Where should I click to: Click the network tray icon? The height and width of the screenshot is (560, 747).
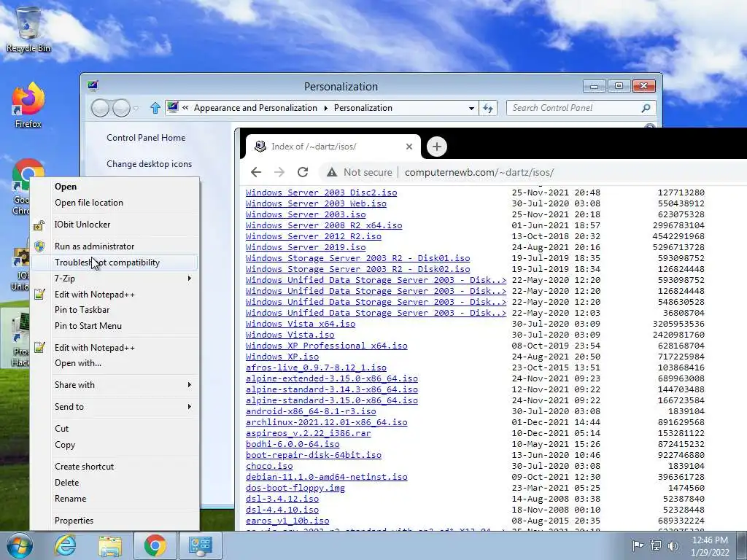pyautogui.click(x=656, y=545)
